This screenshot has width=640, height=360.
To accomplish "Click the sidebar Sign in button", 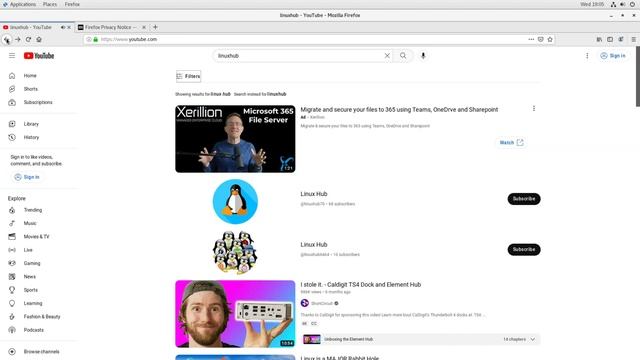I will point(27,177).
